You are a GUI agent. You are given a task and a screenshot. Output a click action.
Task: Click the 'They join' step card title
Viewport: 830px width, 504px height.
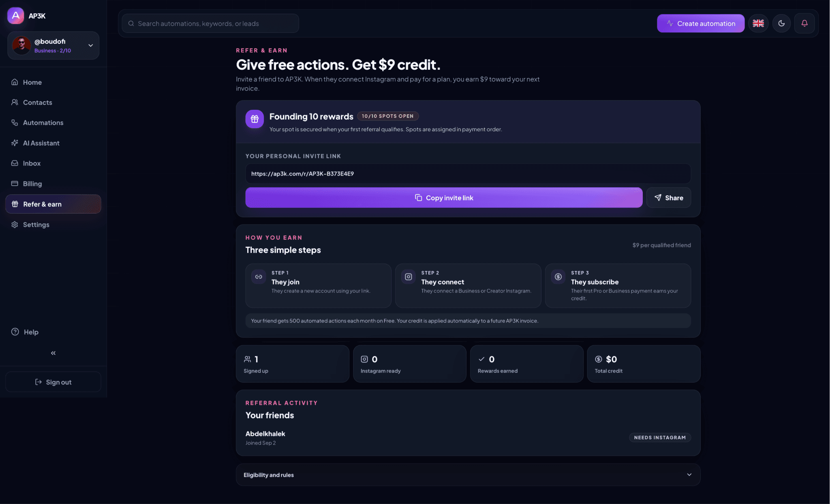coord(285,282)
